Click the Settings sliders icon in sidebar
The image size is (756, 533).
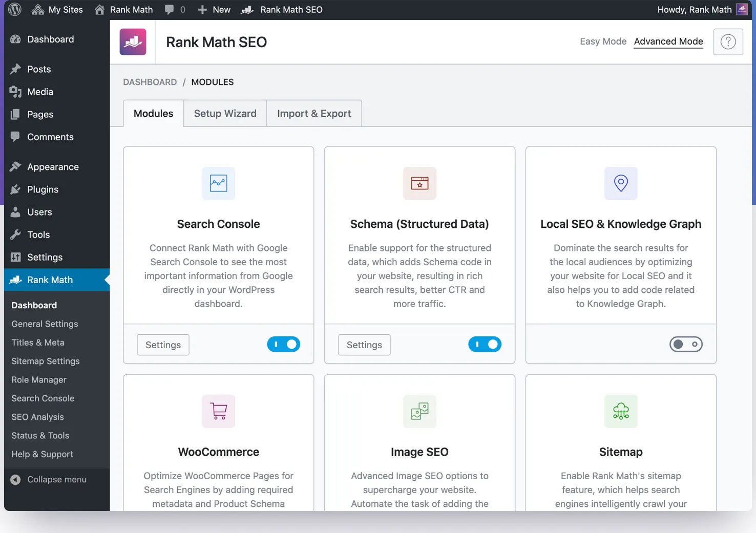click(16, 257)
